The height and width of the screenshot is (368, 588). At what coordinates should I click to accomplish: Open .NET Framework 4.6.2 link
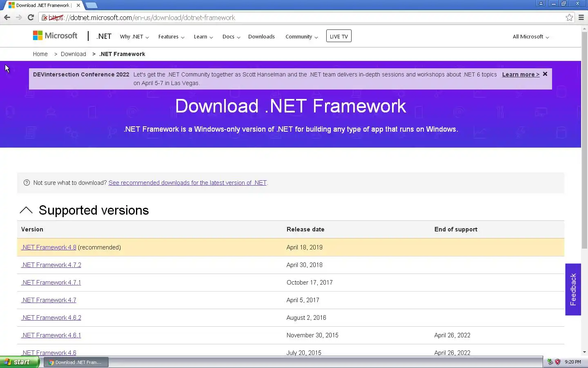(51, 318)
